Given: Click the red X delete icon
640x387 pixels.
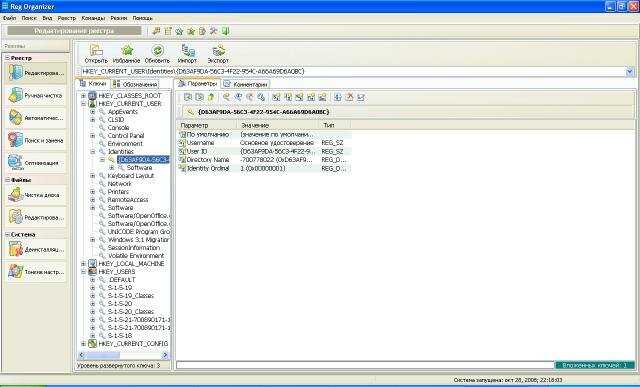Looking at the screenshot, I should point(349,97).
